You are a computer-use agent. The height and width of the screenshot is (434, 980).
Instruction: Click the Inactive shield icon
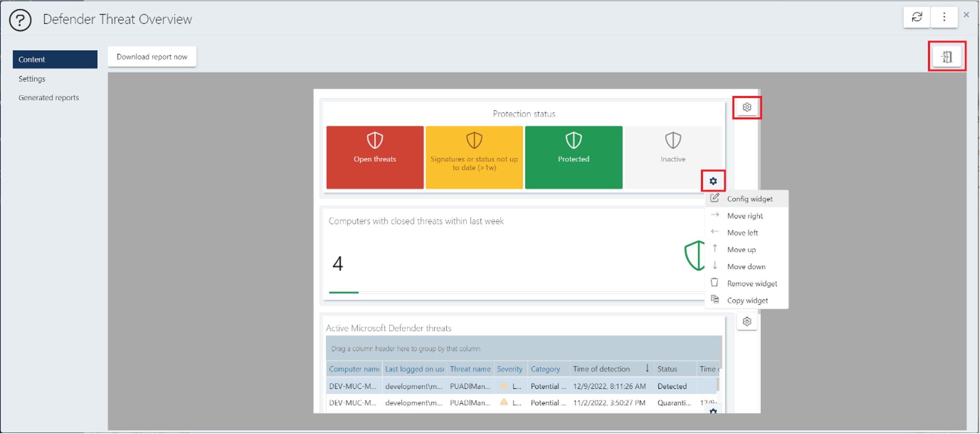click(x=673, y=140)
